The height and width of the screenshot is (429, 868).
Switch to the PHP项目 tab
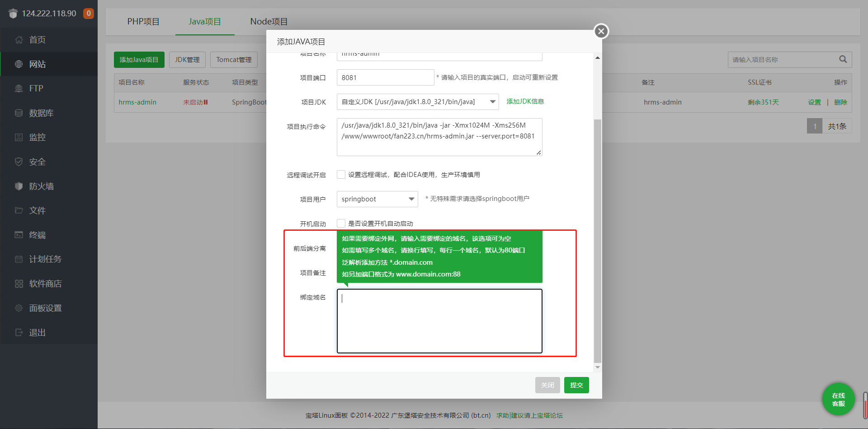click(x=143, y=21)
